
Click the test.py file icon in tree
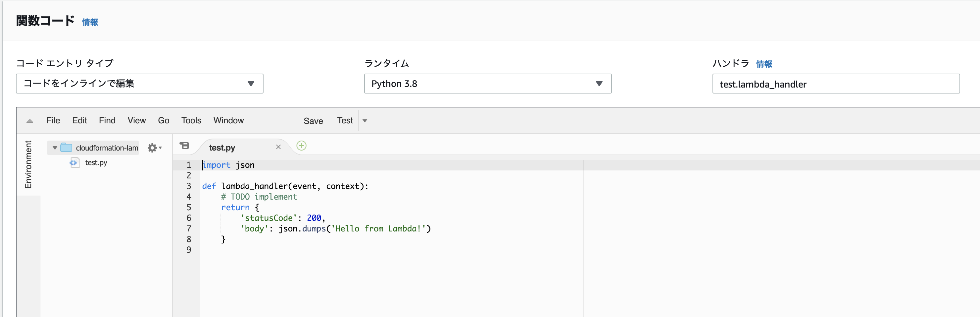(x=74, y=163)
